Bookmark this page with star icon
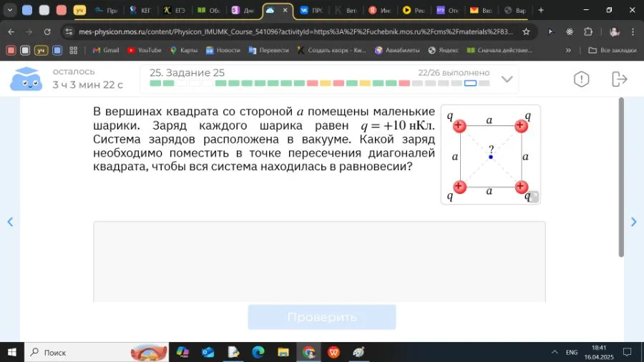 (x=526, y=31)
